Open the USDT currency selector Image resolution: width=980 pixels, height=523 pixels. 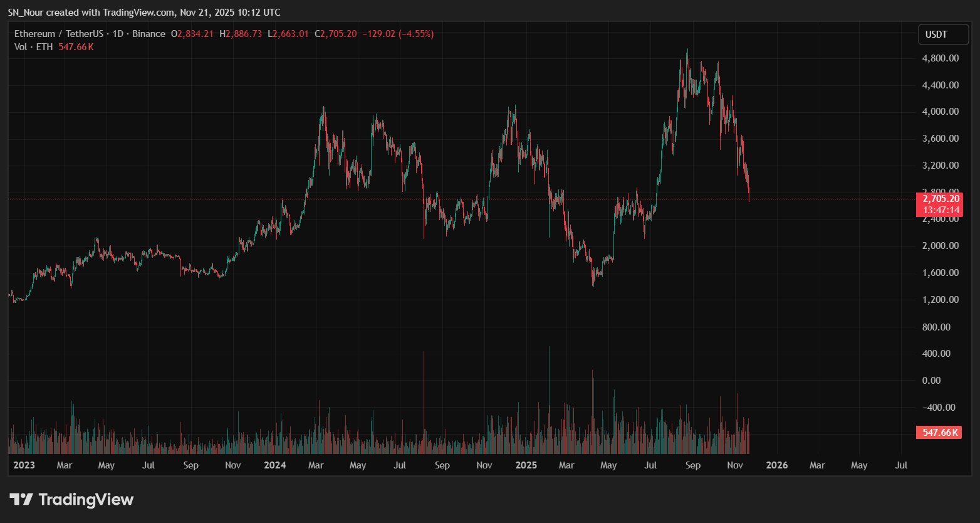pos(937,34)
